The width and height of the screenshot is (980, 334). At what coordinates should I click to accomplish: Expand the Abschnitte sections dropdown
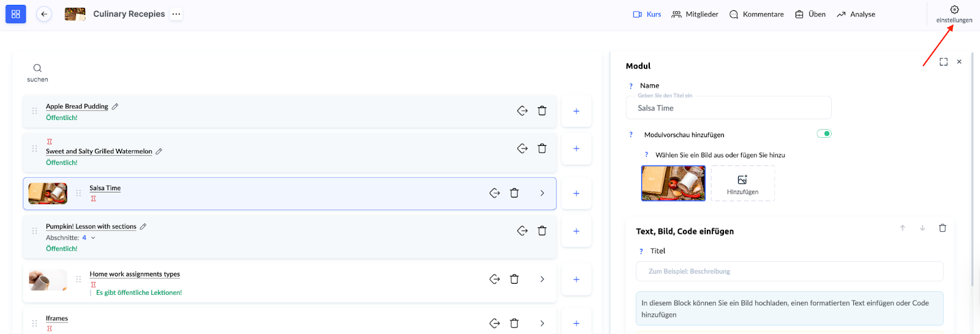pos(93,238)
